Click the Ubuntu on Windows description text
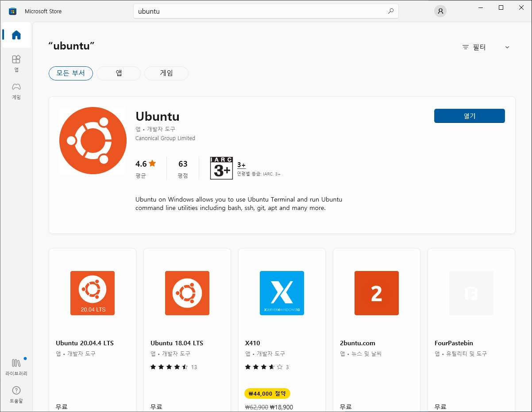This screenshot has height=412, width=532. (x=239, y=204)
